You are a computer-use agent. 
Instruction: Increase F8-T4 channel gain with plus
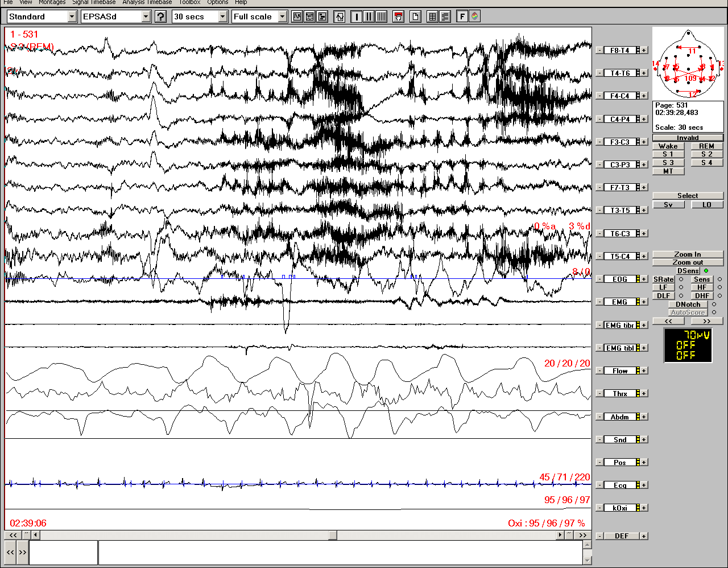point(644,51)
